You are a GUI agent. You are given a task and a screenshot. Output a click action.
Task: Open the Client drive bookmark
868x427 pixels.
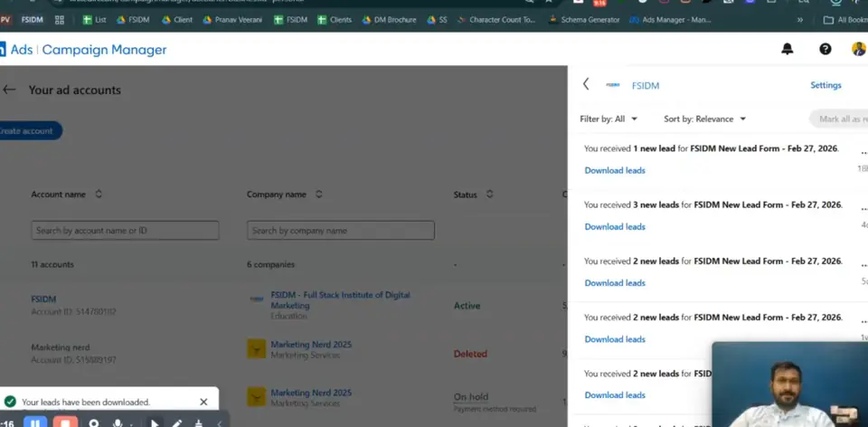click(x=177, y=20)
